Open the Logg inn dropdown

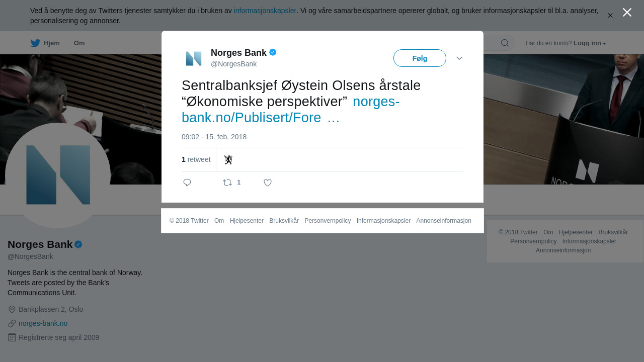(590, 43)
